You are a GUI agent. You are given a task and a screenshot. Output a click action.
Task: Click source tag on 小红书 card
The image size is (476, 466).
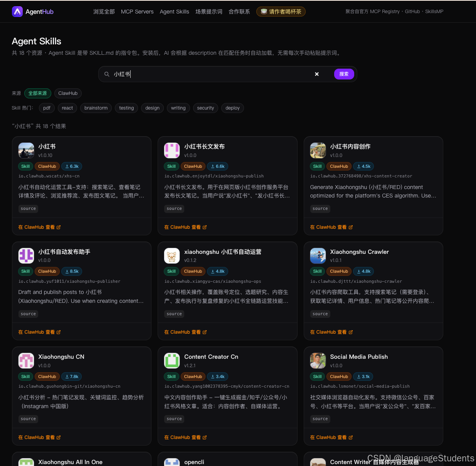click(29, 209)
